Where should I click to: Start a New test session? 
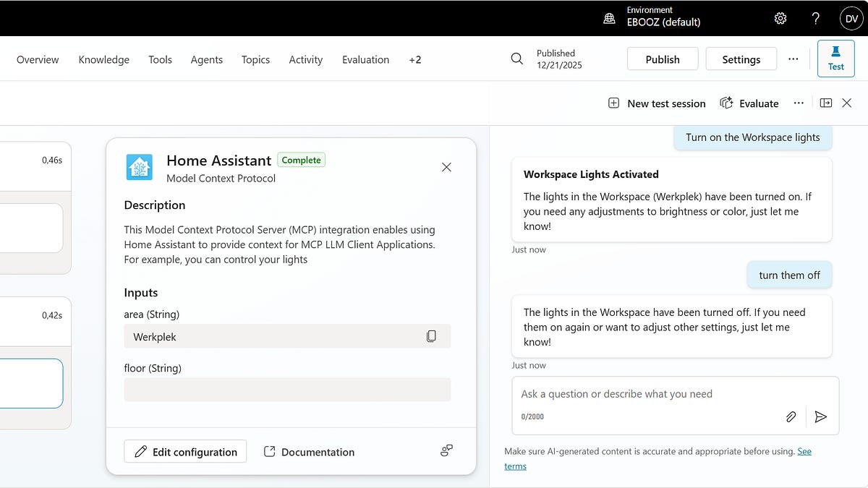(x=657, y=103)
